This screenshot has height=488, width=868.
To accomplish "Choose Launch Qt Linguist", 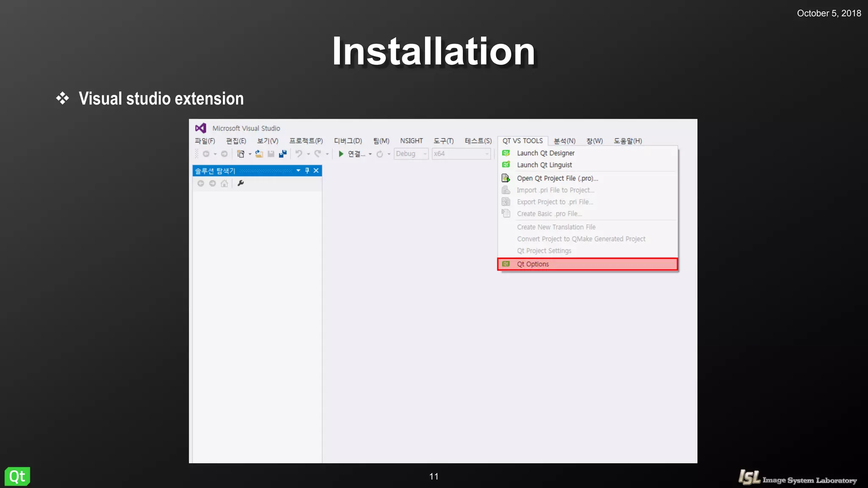I will pyautogui.click(x=544, y=165).
